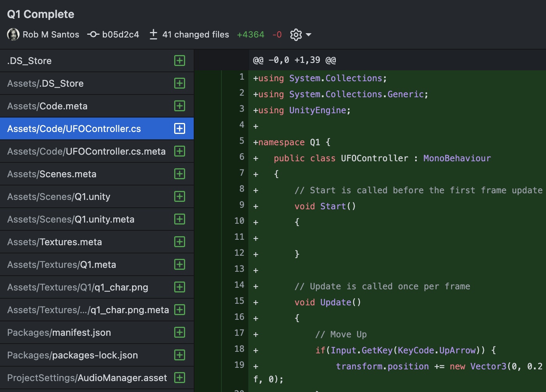
Task: Select Assets/Code/UFOController.cs.meta file
Action: 86,151
